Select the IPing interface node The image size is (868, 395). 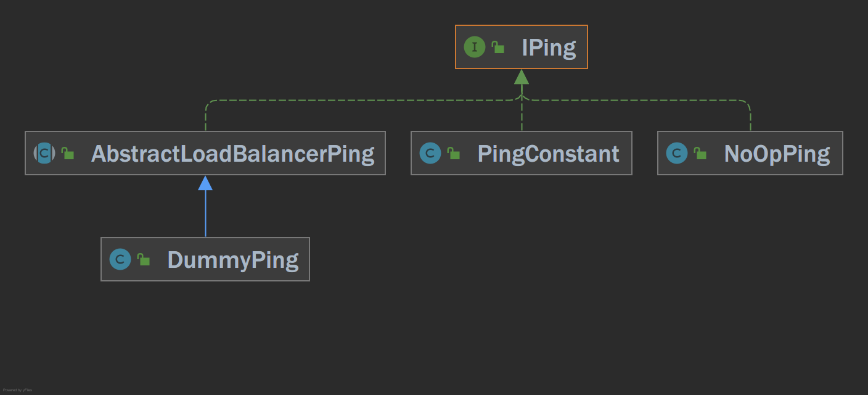pos(522,47)
